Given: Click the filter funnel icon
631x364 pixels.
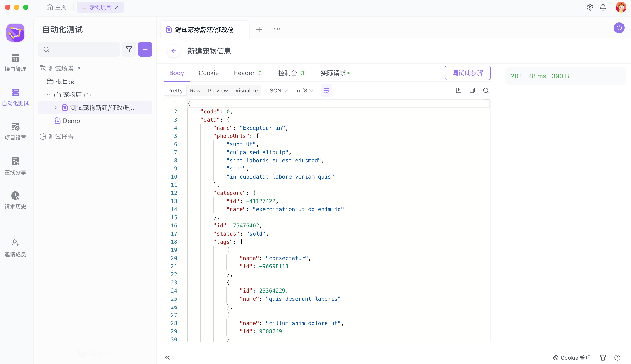Looking at the screenshot, I should click(x=129, y=49).
